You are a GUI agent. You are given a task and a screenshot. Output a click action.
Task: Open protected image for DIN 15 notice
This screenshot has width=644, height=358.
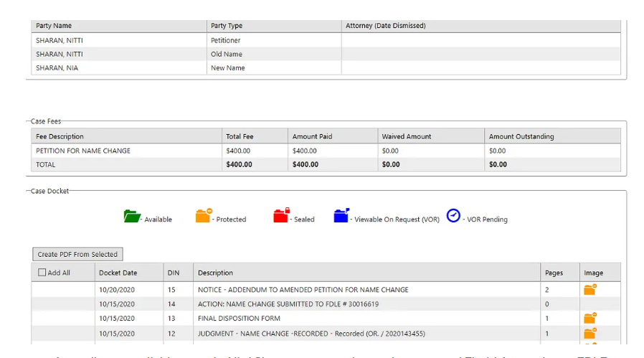[x=590, y=289]
